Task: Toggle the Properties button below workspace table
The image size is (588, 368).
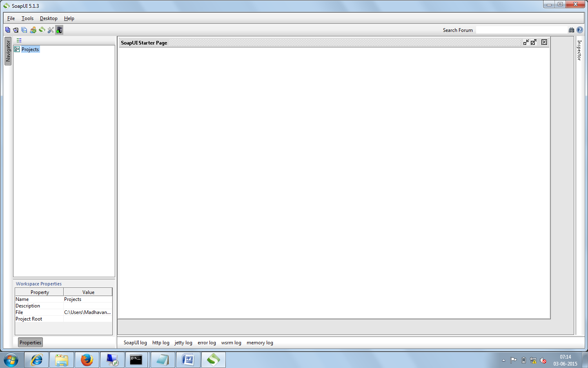Action: point(30,343)
